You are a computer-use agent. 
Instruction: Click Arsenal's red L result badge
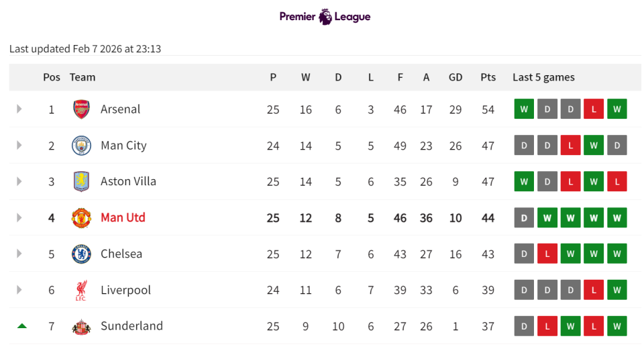pos(593,109)
